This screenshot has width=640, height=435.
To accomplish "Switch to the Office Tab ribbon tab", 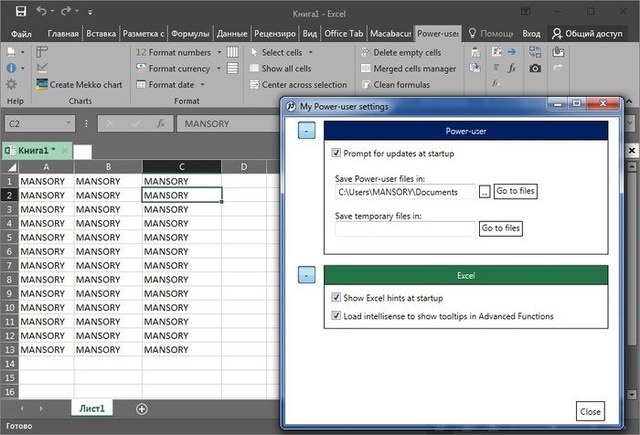I will tap(343, 32).
